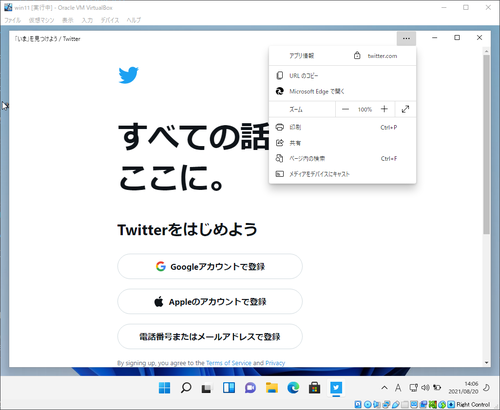Click Googleアカウントで登録 button
The image size is (500, 410).
210,266
